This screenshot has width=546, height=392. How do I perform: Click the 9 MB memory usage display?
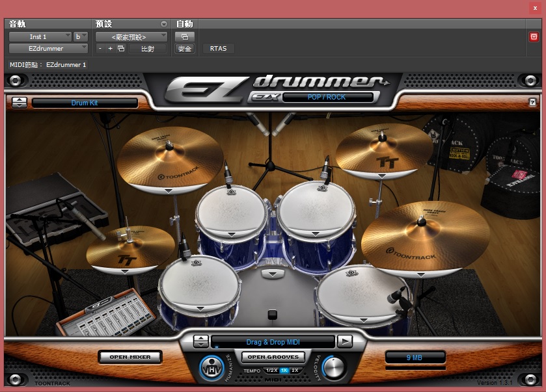click(415, 357)
